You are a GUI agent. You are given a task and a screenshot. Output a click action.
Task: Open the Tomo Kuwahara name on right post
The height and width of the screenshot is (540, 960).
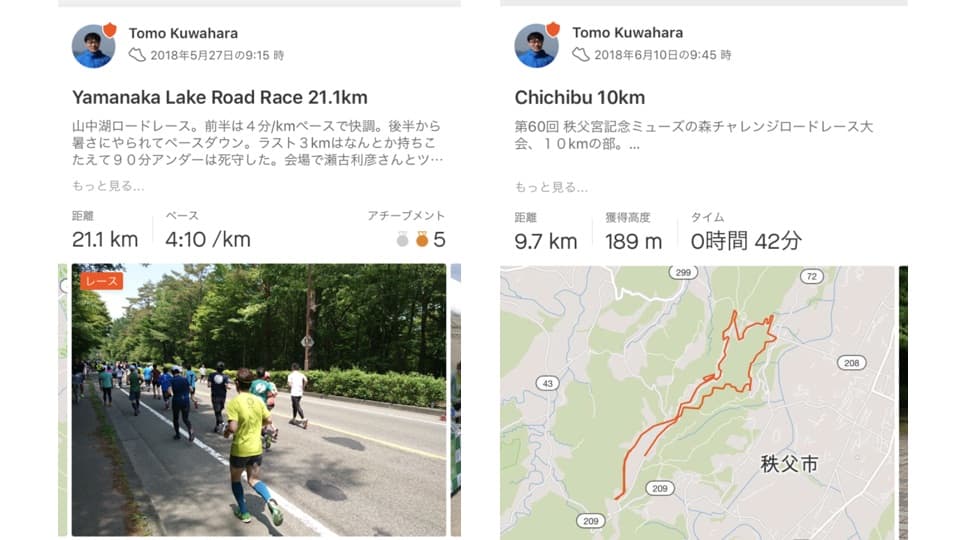click(x=628, y=32)
